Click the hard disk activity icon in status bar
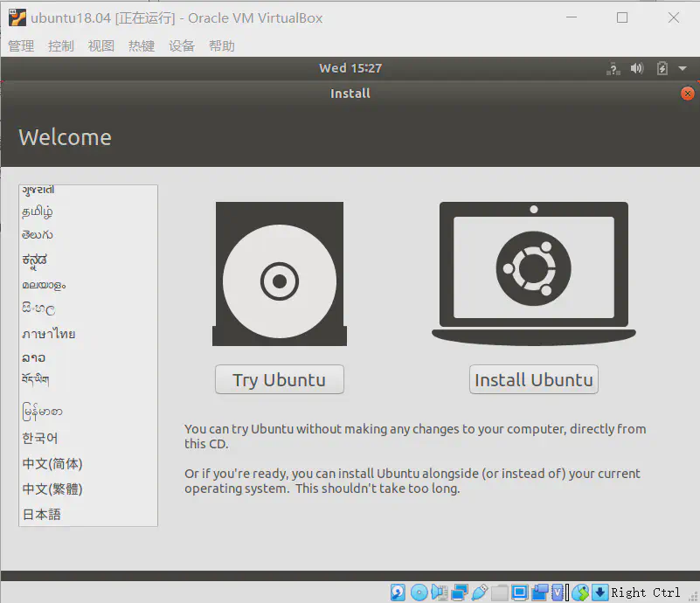700x603 pixels. pos(398,593)
